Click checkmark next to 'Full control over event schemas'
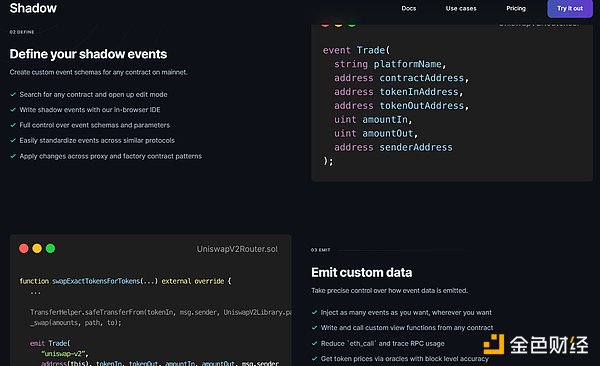 [x=13, y=125]
